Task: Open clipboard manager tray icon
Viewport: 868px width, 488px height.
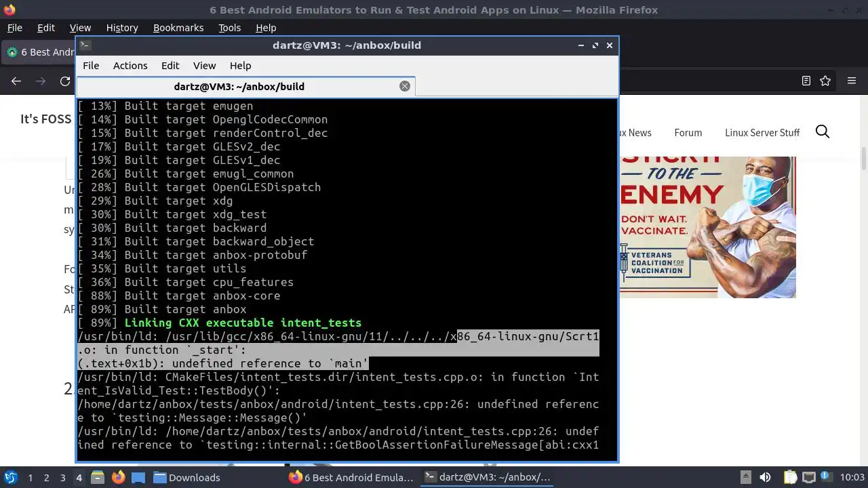Action: (x=790, y=477)
